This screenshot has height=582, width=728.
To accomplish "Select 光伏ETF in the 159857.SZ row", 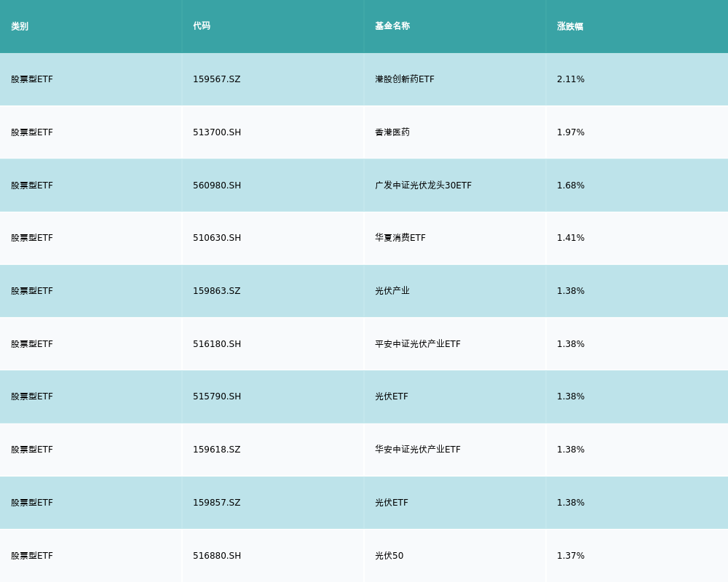I will click(x=392, y=503).
